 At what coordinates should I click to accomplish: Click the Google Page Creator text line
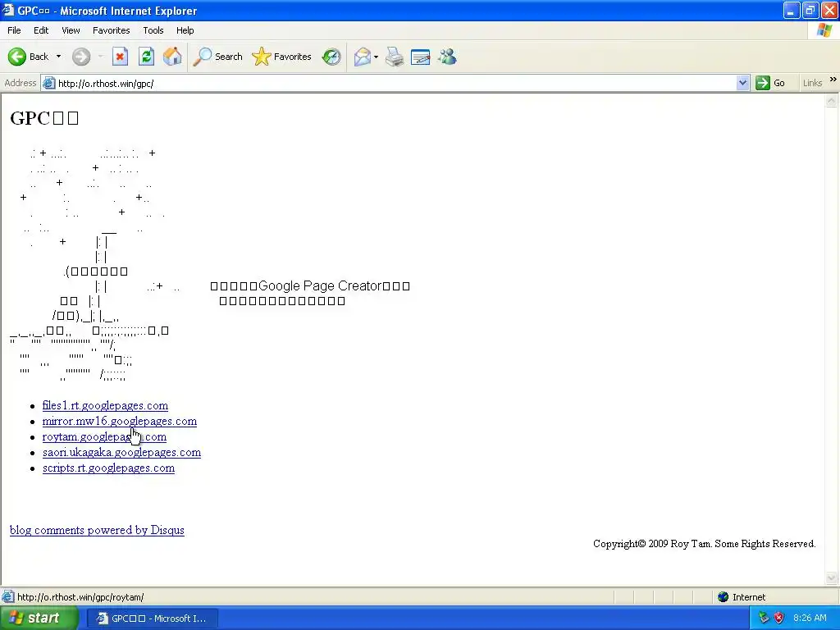click(310, 286)
